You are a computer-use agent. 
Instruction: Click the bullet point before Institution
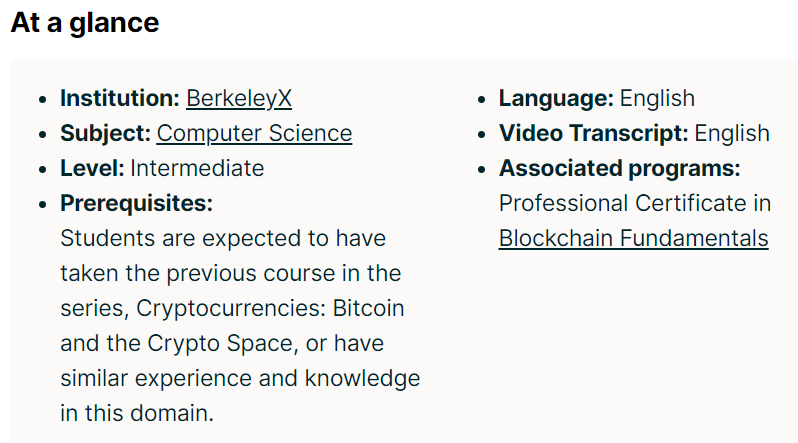click(43, 100)
